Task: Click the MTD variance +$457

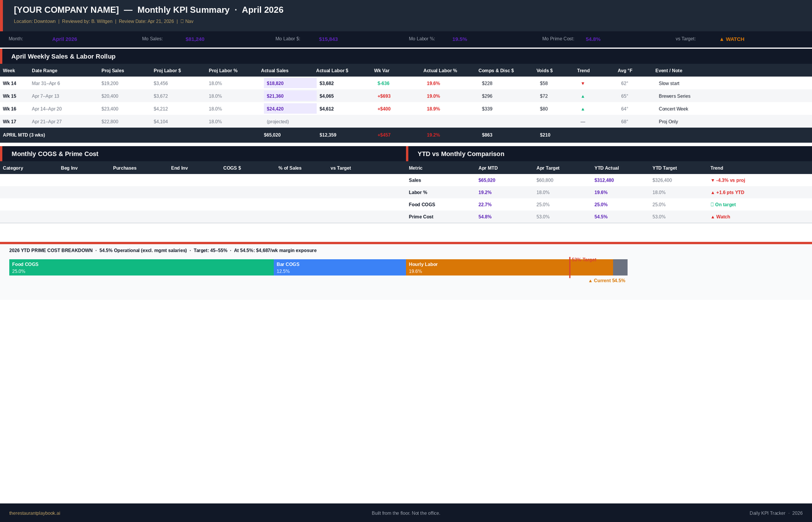Action: 384,135
